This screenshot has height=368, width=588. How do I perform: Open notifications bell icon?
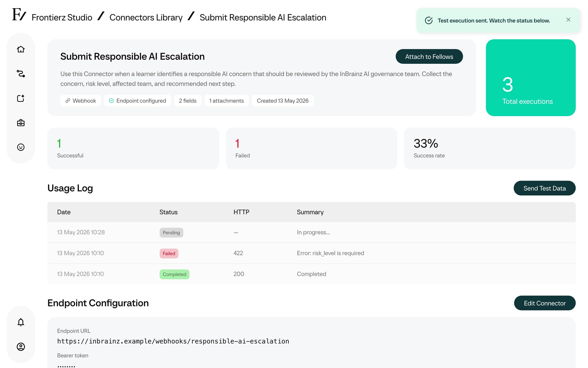coord(21,322)
